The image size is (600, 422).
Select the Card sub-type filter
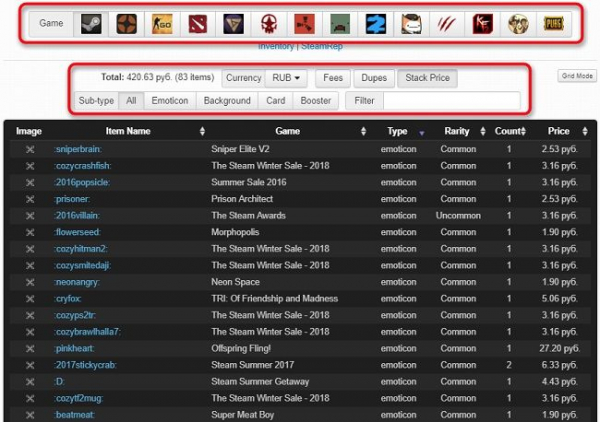(276, 101)
